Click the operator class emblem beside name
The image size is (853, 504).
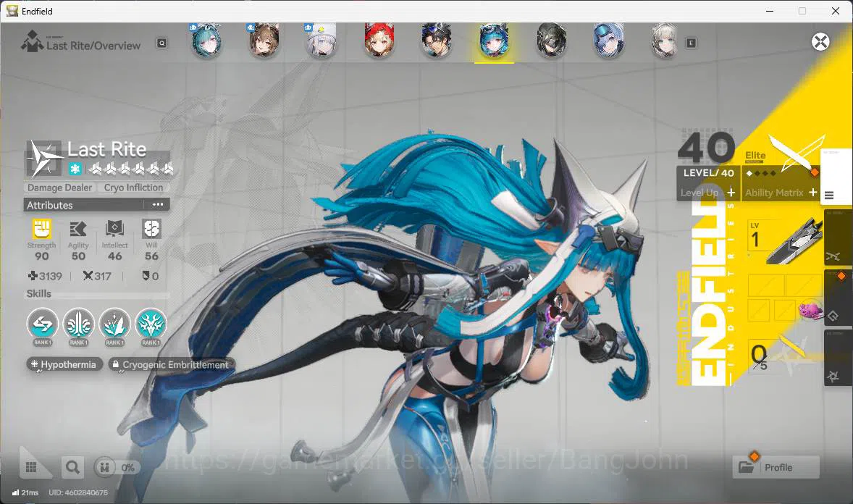coord(44,158)
